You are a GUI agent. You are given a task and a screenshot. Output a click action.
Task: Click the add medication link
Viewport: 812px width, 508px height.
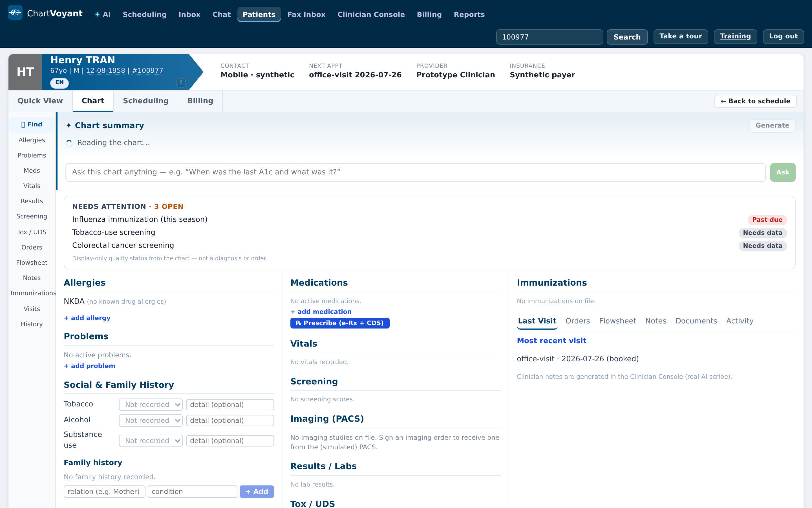pos(321,312)
